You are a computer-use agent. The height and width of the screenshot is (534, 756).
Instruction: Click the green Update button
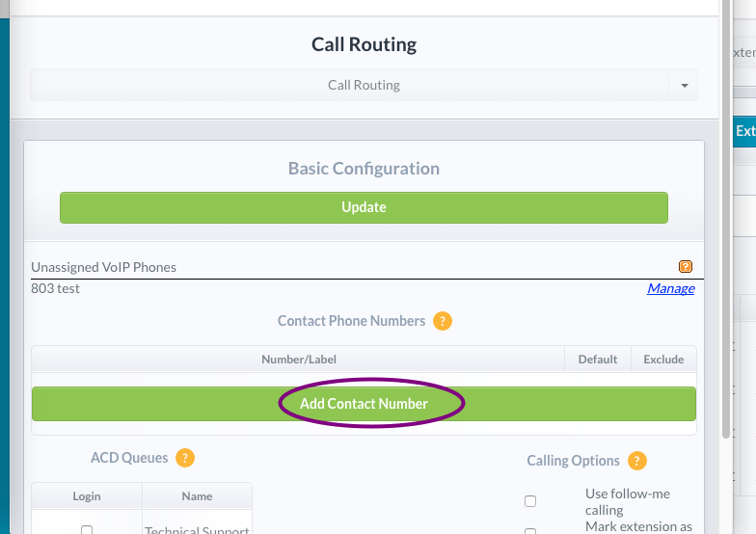click(x=364, y=207)
